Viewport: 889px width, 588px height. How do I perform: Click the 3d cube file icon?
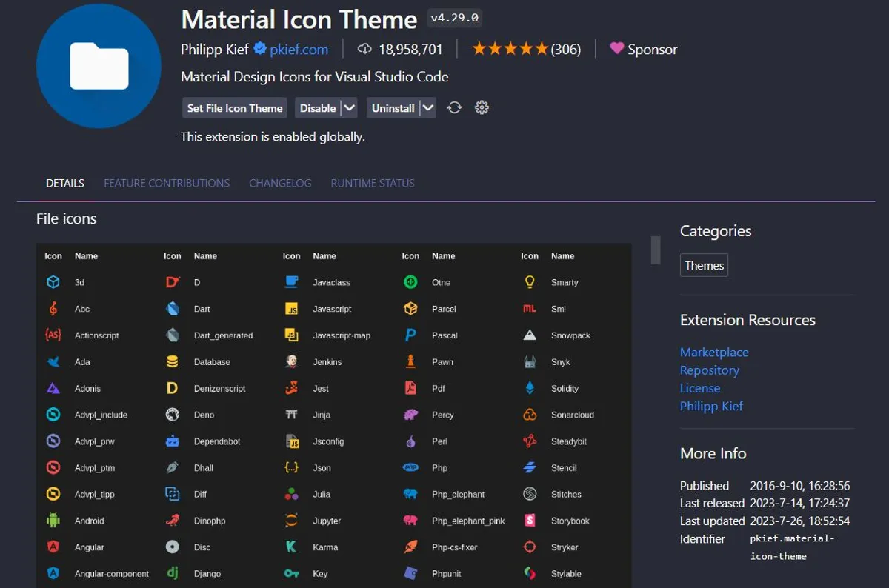[53, 282]
